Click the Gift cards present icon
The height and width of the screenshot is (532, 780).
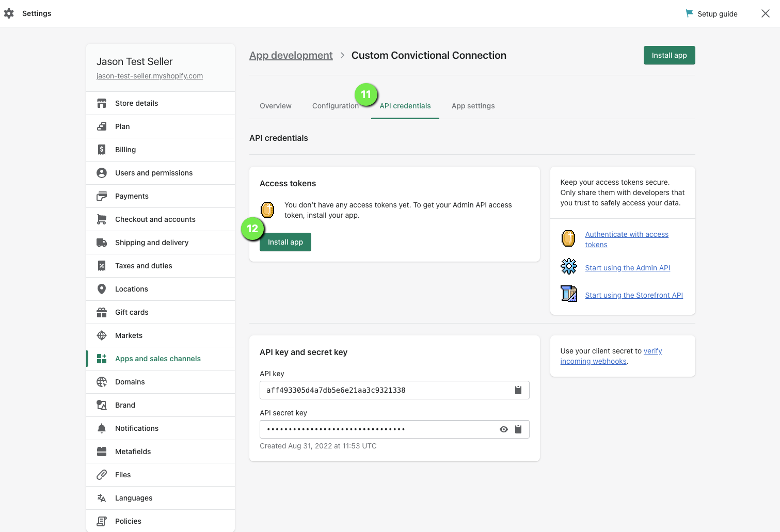[102, 312]
